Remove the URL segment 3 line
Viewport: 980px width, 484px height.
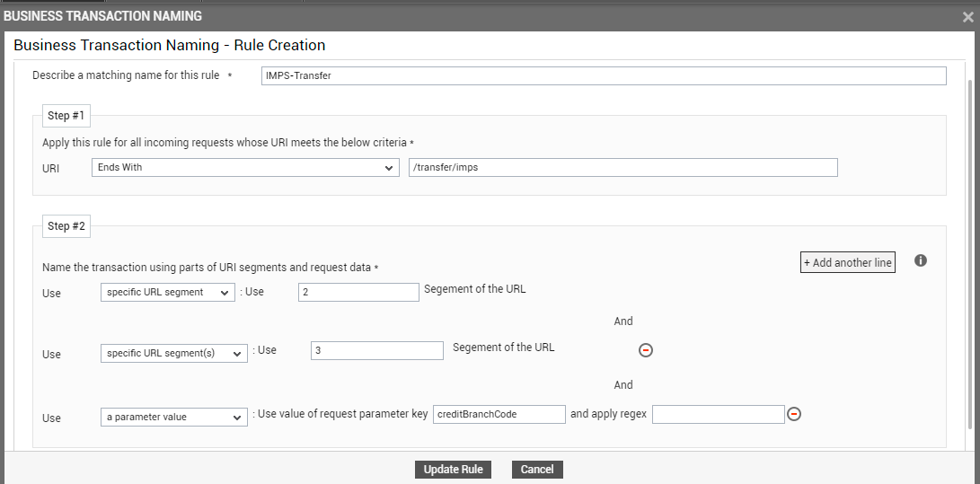pos(646,350)
